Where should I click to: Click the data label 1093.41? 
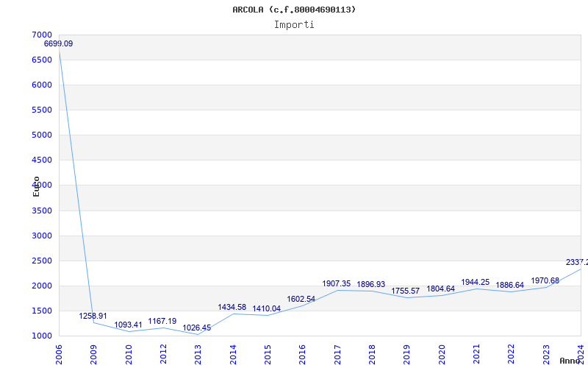coord(128,325)
